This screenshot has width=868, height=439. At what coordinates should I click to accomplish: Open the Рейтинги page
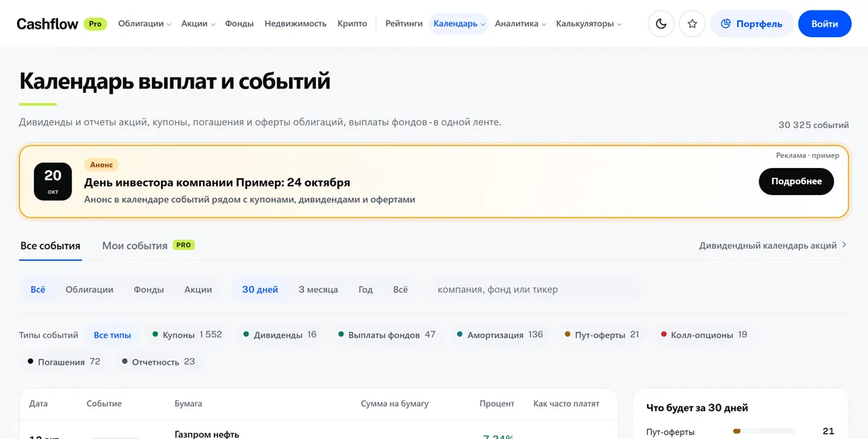click(404, 24)
